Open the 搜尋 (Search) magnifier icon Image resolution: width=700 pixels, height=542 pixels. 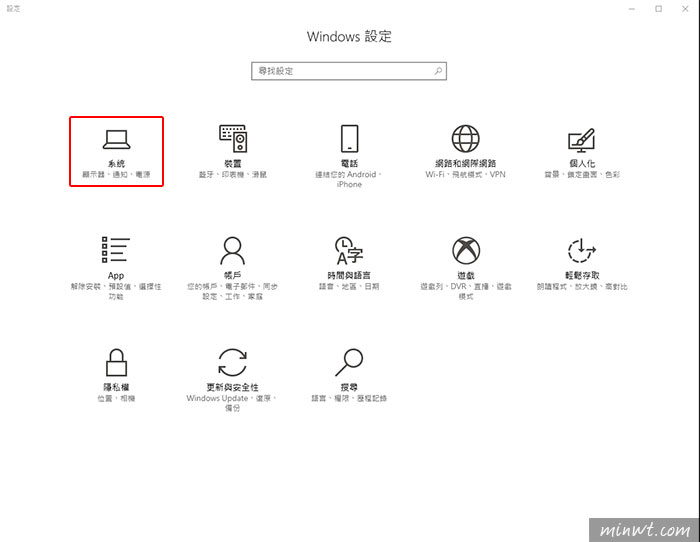(349, 362)
